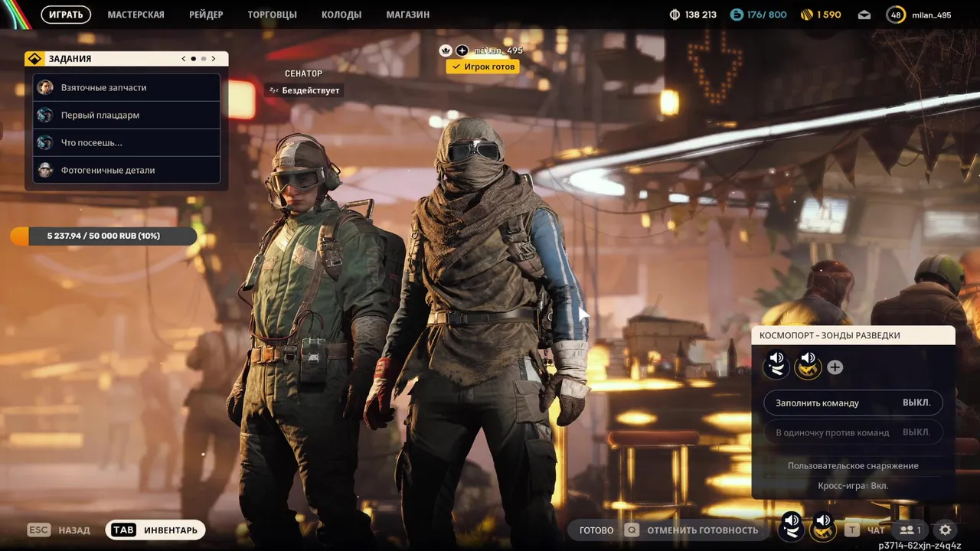Toggle Кросс-игра: Вкл. setting
This screenshot has height=551, width=980.
coord(853,485)
